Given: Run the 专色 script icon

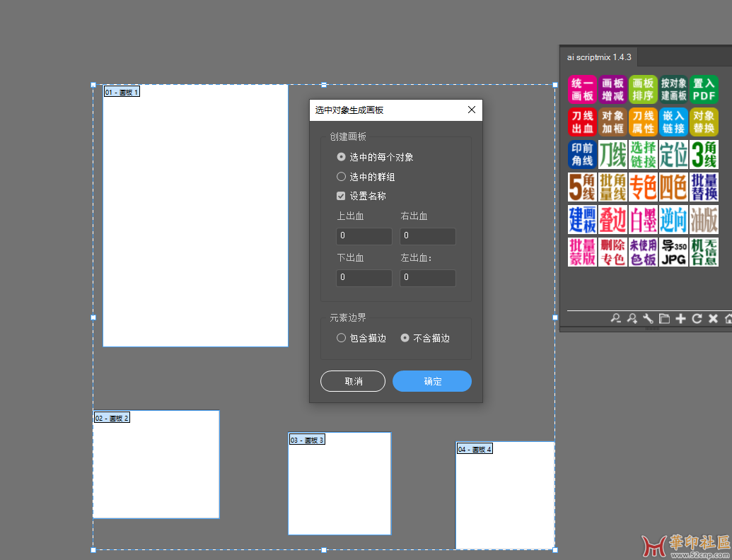Looking at the screenshot, I should (x=643, y=187).
